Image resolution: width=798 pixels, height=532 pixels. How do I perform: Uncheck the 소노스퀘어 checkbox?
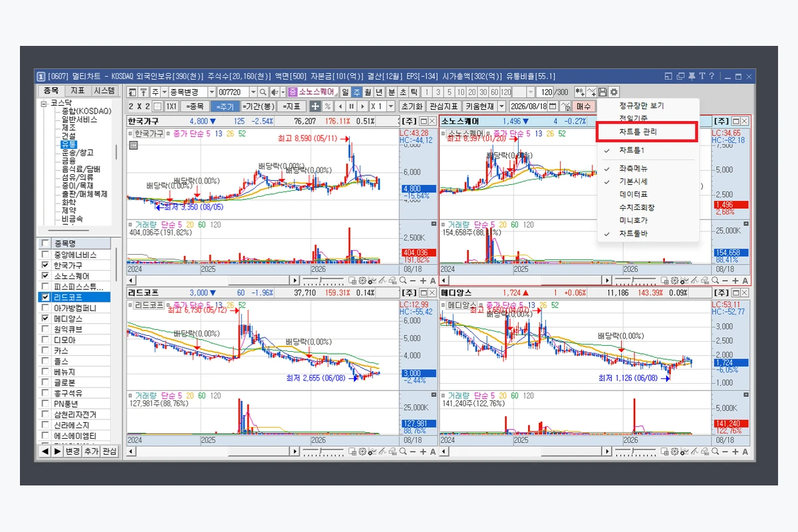[45, 276]
